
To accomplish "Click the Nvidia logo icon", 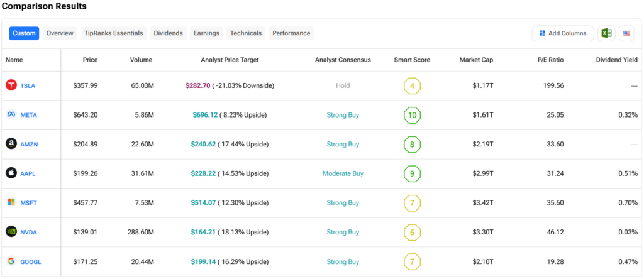I will click(11, 232).
